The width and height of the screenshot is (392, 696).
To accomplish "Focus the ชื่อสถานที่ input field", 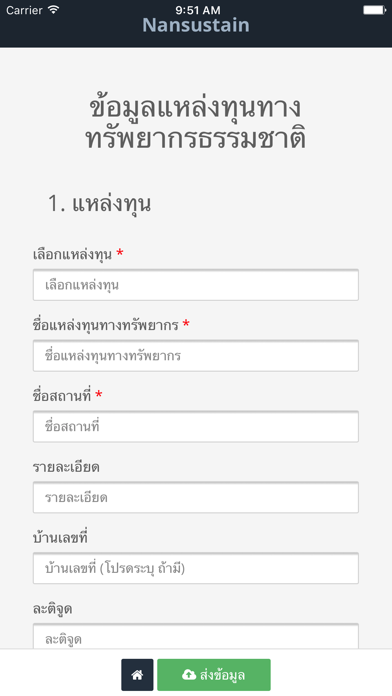I will pos(196,427).
